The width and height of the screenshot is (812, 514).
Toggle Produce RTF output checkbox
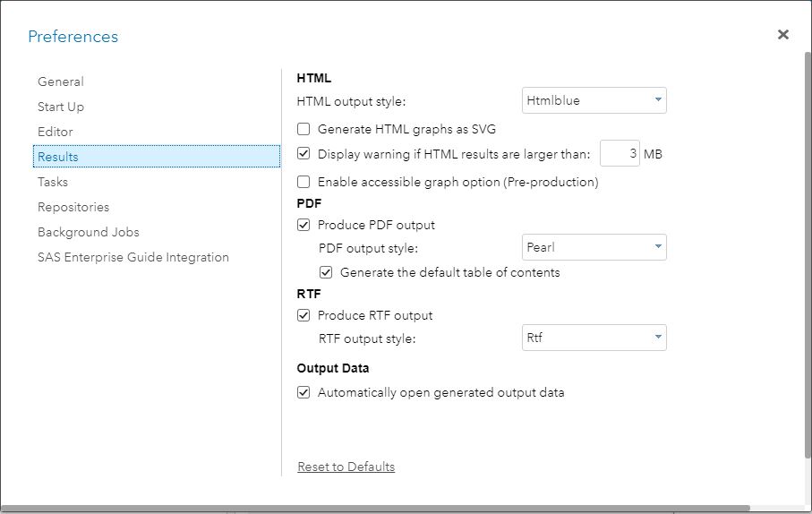tap(303, 315)
